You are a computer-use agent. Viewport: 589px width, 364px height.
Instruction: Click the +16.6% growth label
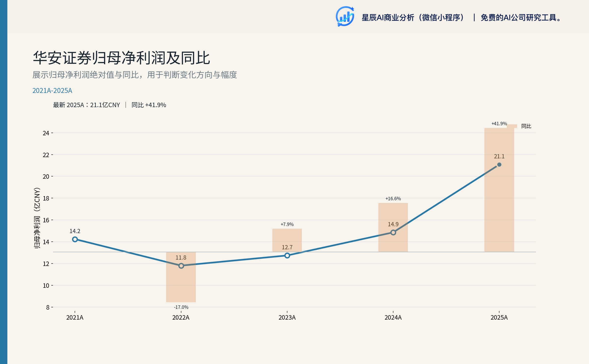[x=393, y=199]
